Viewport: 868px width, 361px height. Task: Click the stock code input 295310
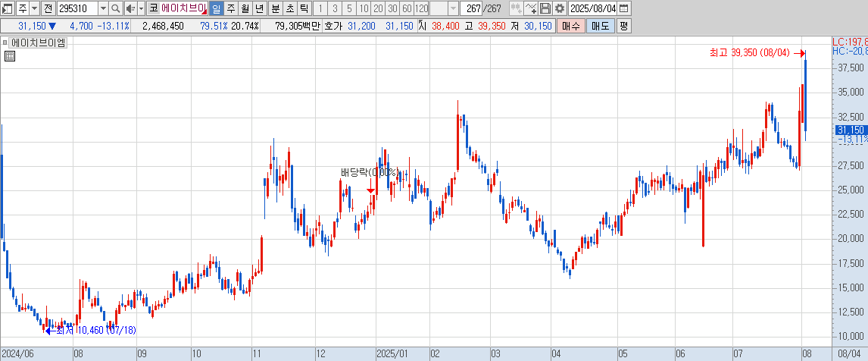click(x=77, y=8)
